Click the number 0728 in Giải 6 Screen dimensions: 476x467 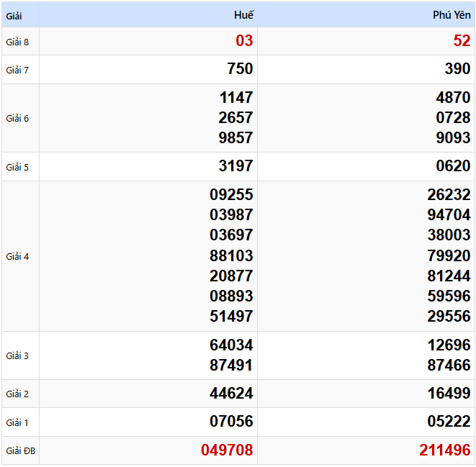tap(453, 118)
